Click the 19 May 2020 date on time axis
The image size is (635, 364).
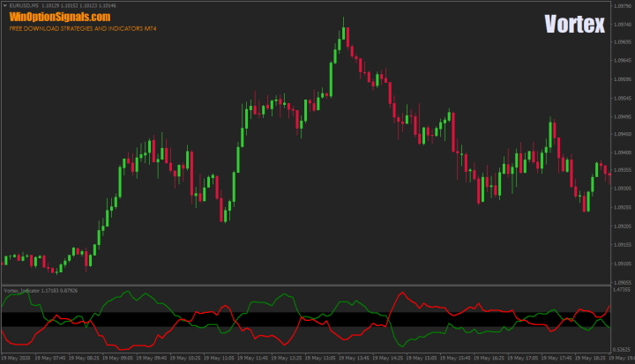tap(16, 359)
